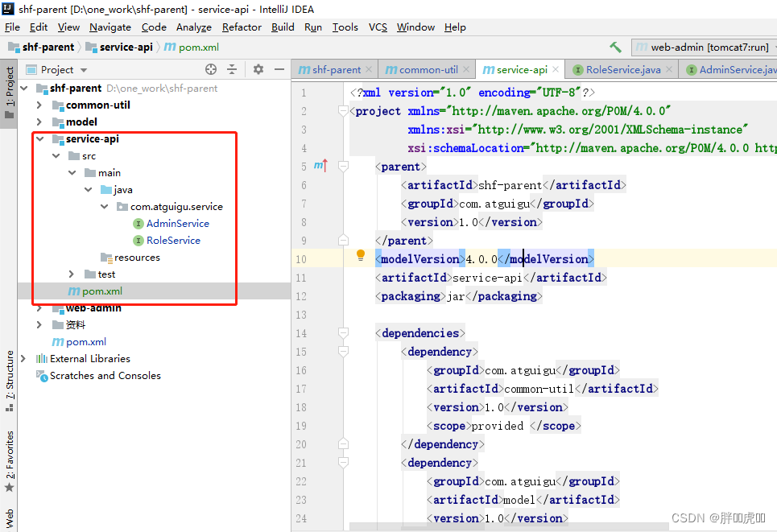Fold the dependencies block on line 14
Viewport: 777px width, 532px height.
[343, 333]
